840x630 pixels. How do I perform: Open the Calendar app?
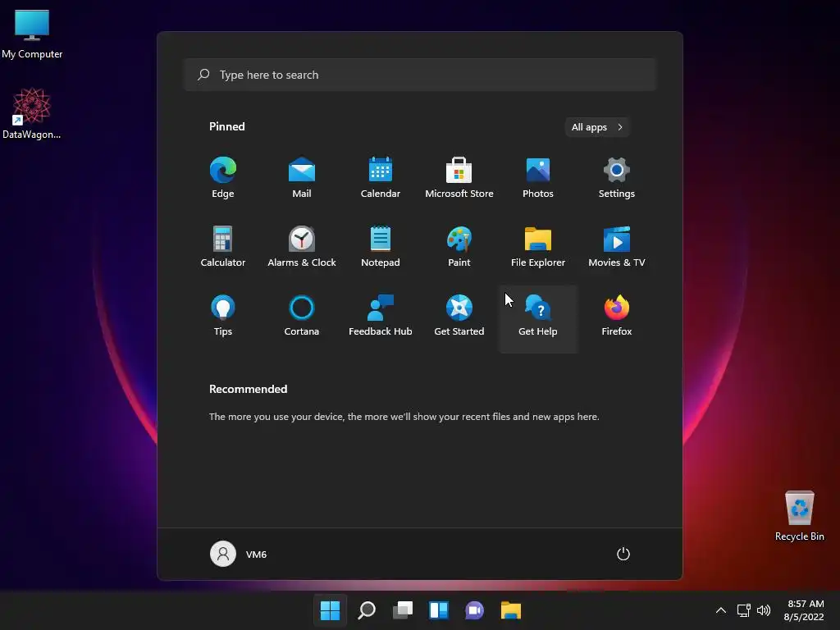coord(381,178)
